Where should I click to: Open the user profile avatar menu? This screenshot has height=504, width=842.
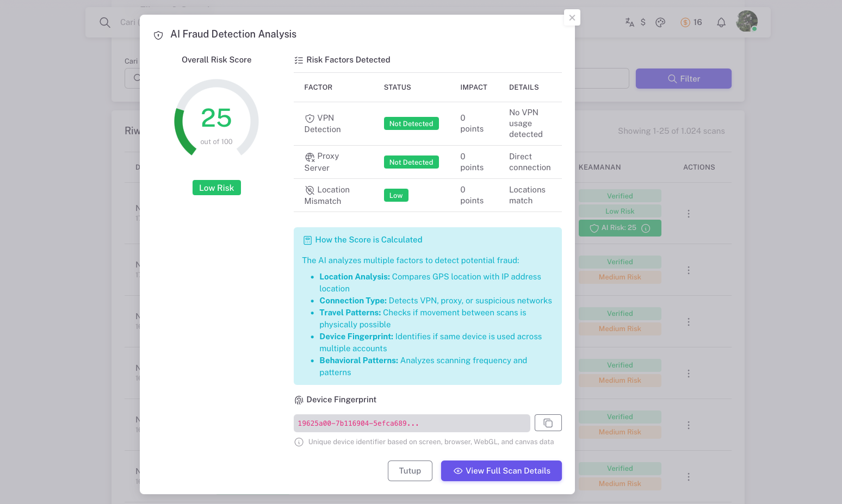pyautogui.click(x=746, y=21)
